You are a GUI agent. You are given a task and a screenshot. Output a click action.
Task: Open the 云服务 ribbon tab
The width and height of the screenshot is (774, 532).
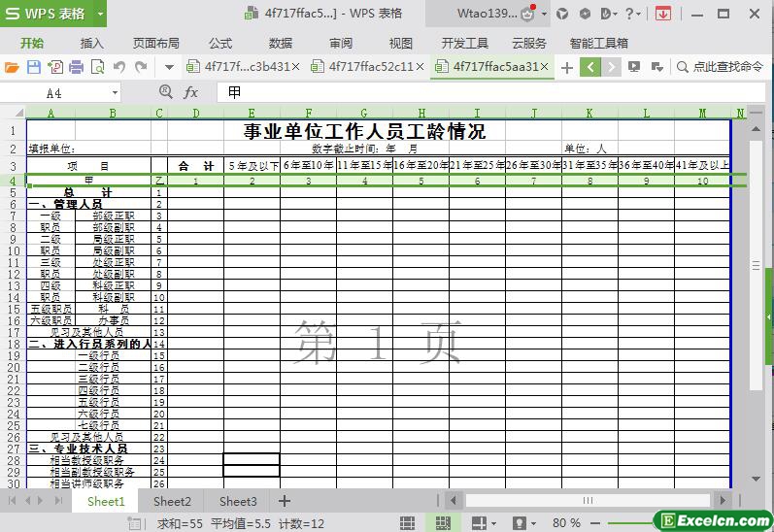529,44
